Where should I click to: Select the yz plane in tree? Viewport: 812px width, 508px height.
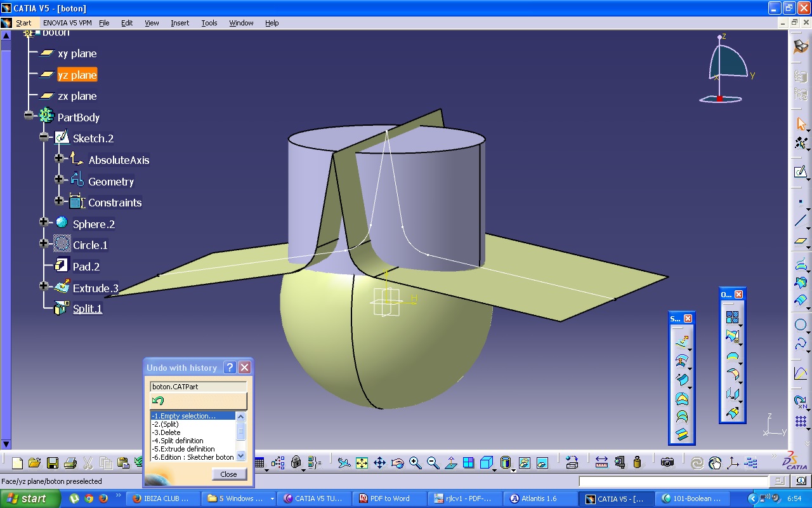(x=77, y=75)
